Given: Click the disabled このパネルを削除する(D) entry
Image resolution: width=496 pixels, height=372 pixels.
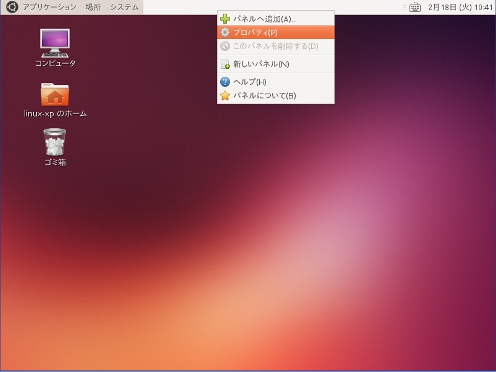Looking at the screenshot, I should pos(276,46).
